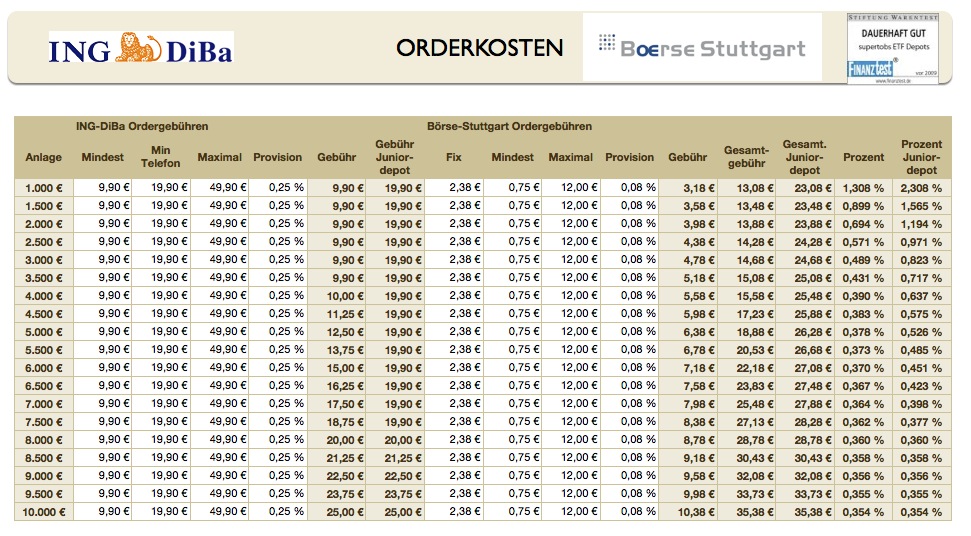This screenshot has height=536, width=971.
Task: Select the Anlage cell '1.000 €'
Action: [x=44, y=188]
